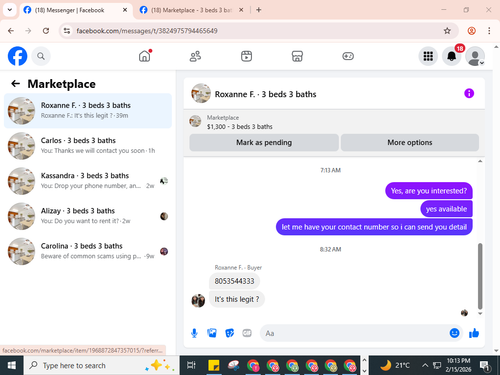This screenshot has width=500, height=375.
Task: Switch to Messenger | Facebook tab
Action: click(x=76, y=10)
